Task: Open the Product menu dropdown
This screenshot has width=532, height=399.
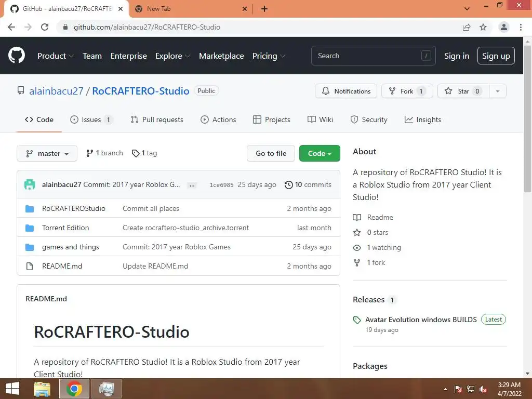Action: (55, 56)
